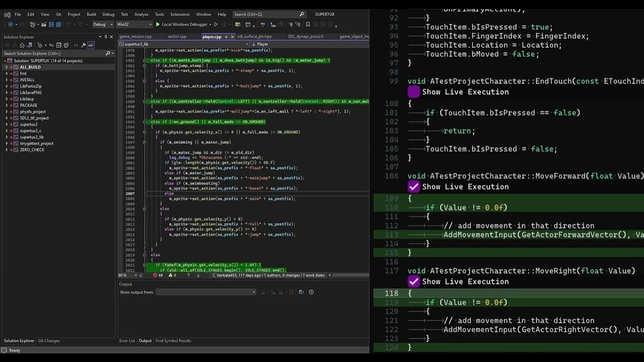
Task: Uncheck Show Live Execution for MoveForward
Action: coord(414,187)
